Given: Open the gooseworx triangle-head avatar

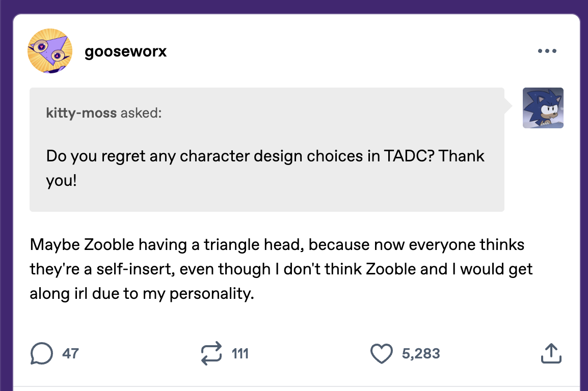Looking at the screenshot, I should [x=49, y=51].
